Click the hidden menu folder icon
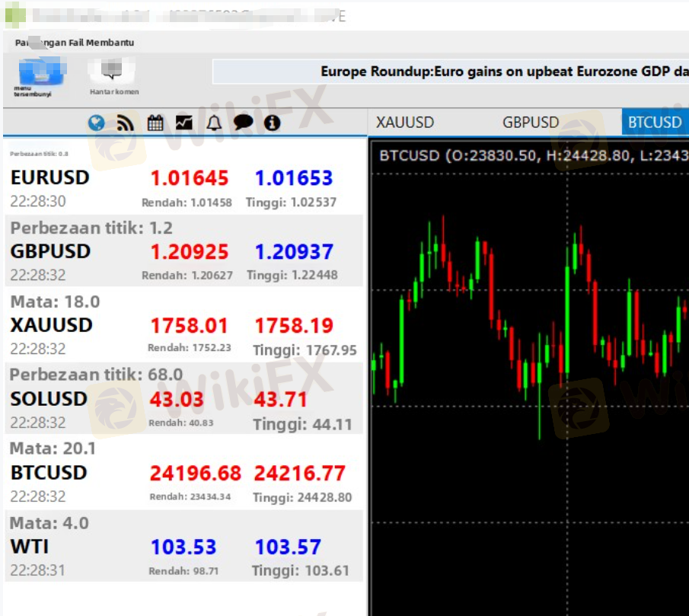 41,72
